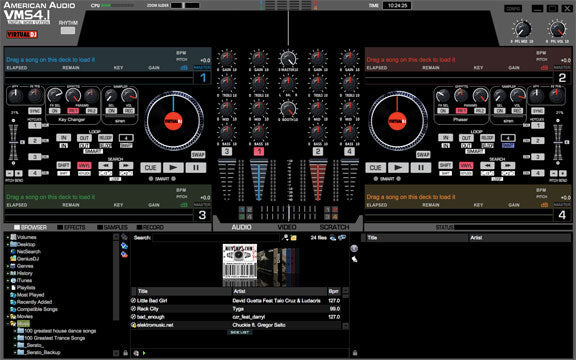
Task: Open CONFIG settings button
Action: pos(513,8)
